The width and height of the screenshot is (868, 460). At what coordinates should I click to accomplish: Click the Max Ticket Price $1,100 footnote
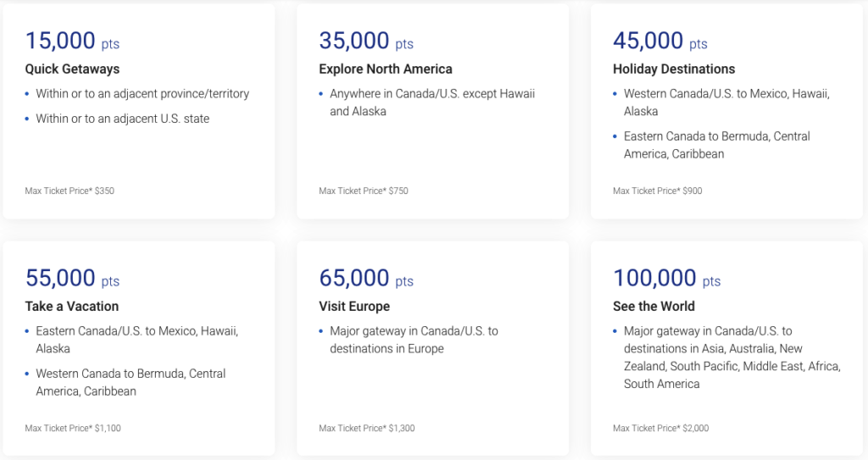(x=73, y=428)
